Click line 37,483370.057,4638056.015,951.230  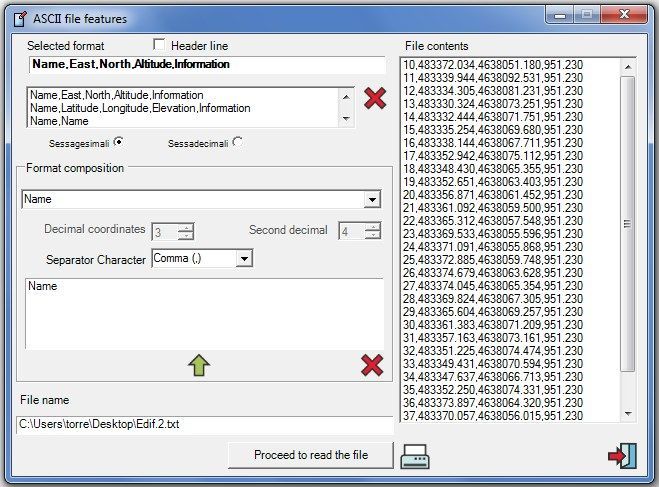click(x=493, y=416)
